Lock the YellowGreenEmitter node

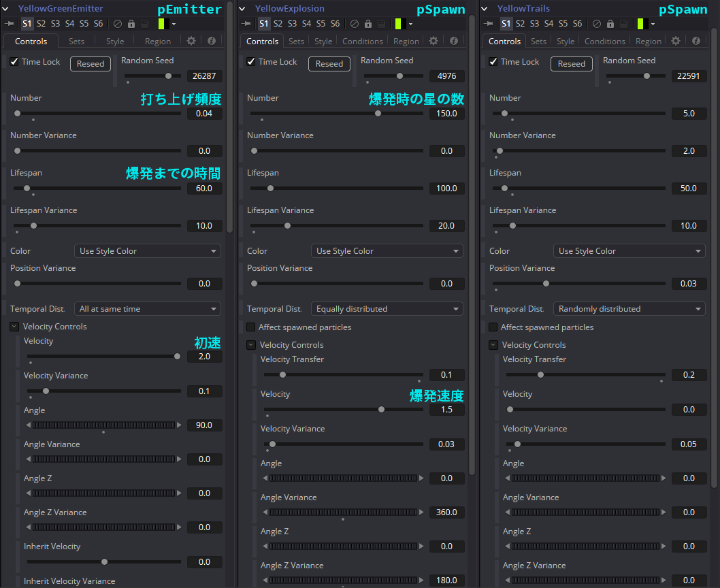[131, 24]
